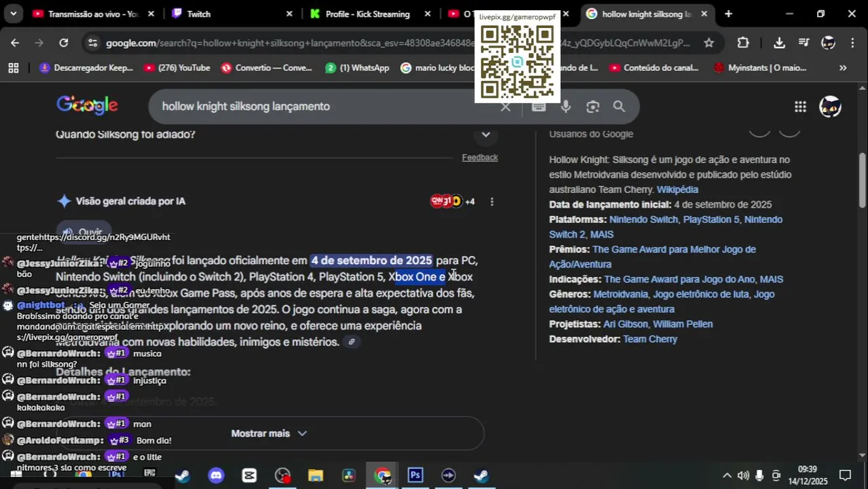
Task: Click the Feedback link
Action: 480,158
